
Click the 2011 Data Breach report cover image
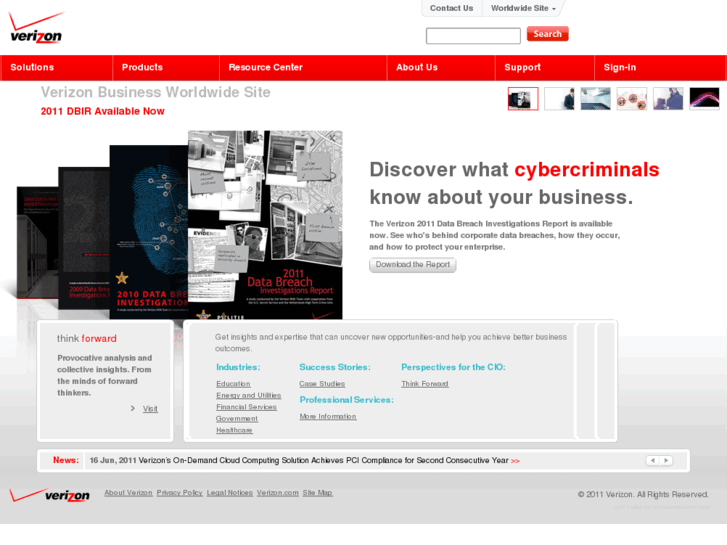tap(265, 225)
